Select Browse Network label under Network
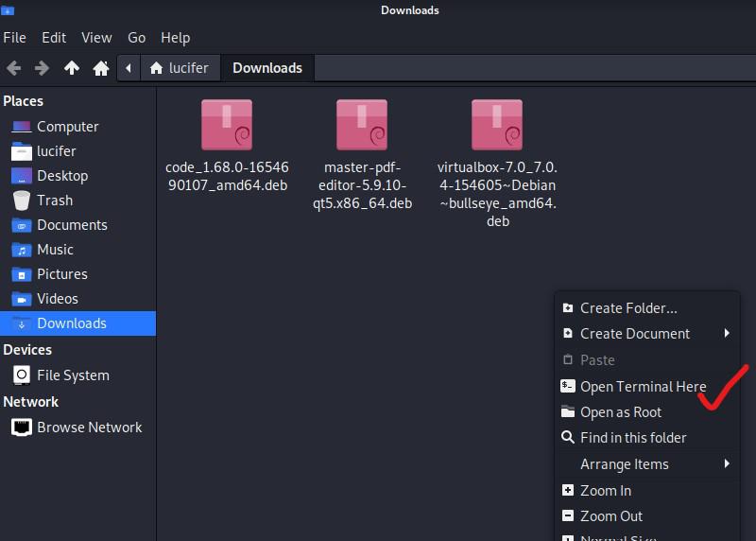The width and height of the screenshot is (756, 541). coord(90,428)
